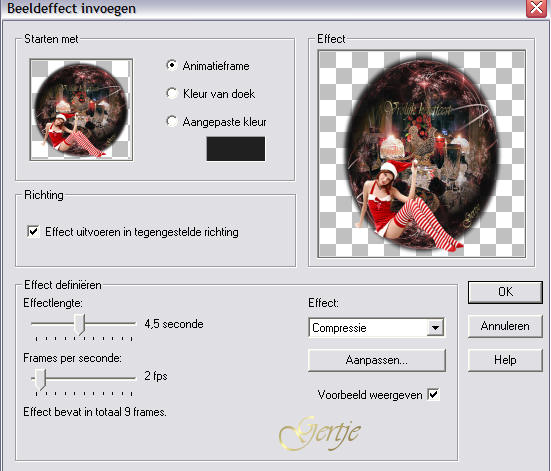This screenshot has height=471, width=551.
Task: Select the Animatieframe radio option
Action: pyautogui.click(x=171, y=66)
